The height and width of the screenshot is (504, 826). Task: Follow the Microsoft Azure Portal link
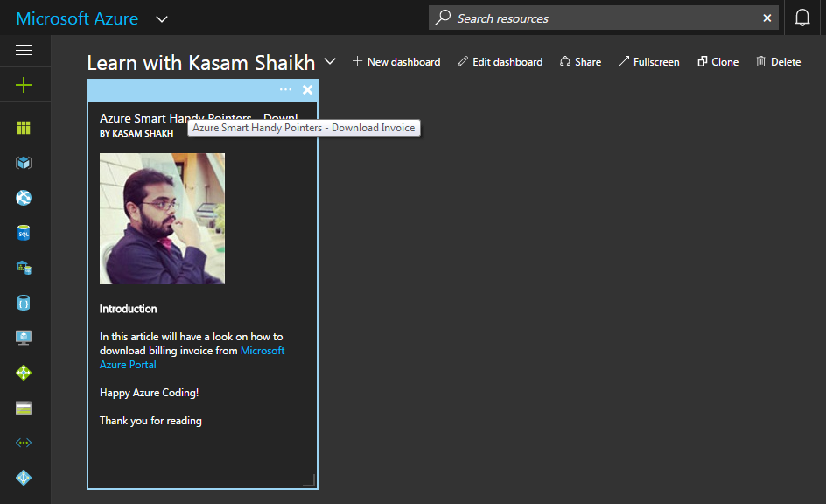click(192, 358)
